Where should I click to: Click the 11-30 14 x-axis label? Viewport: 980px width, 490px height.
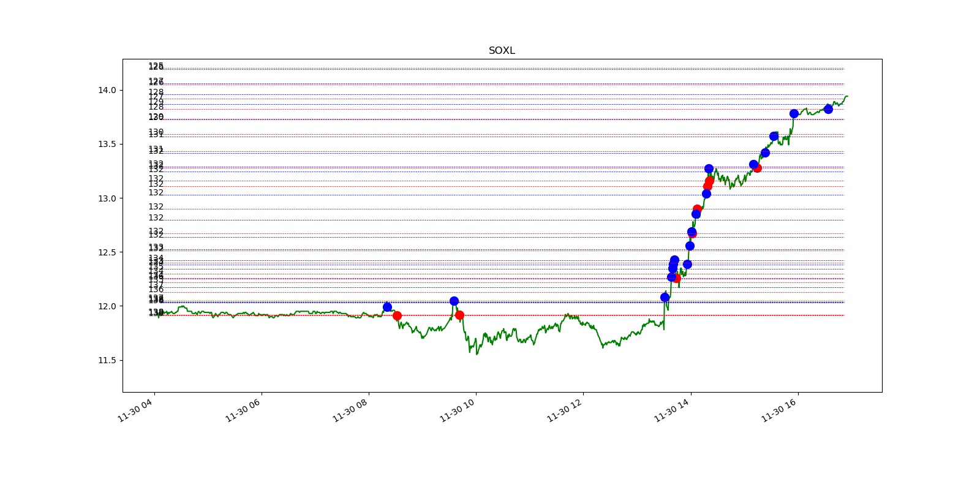[x=671, y=410]
